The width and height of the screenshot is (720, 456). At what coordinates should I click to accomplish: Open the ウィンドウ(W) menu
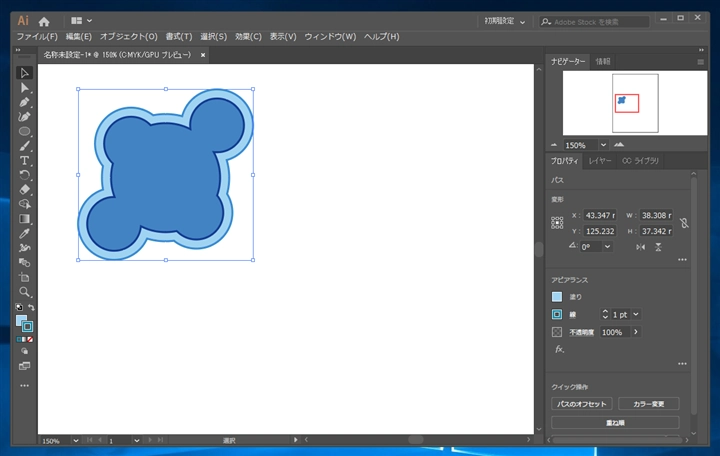[330, 37]
